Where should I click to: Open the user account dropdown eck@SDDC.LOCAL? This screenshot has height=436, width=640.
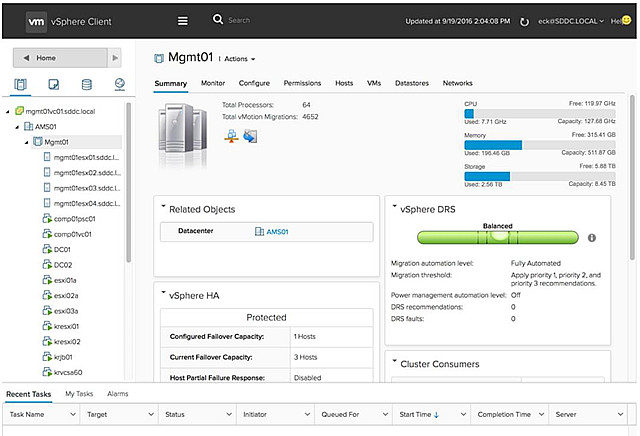coord(570,21)
